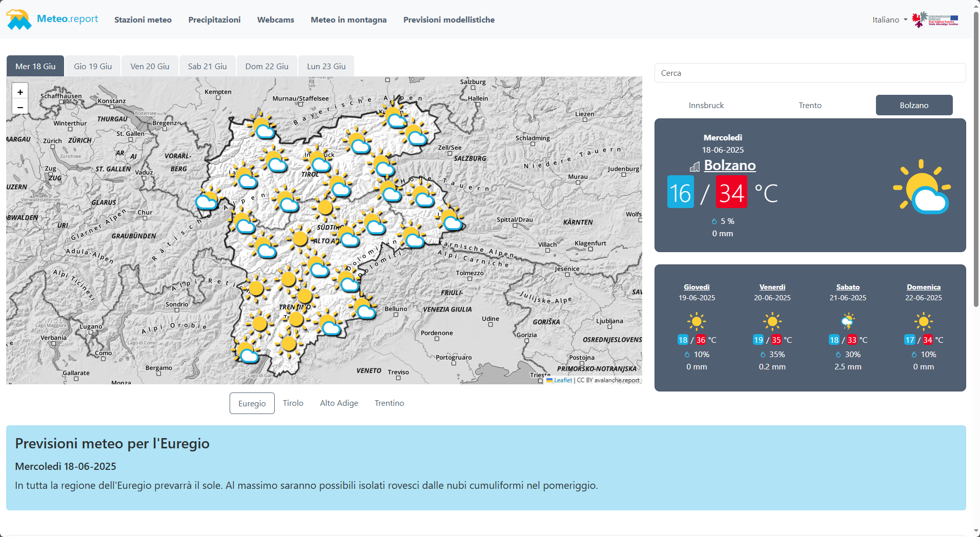The image size is (980, 537).
Task: Click the page vertical scrollbar
Action: pos(976,154)
